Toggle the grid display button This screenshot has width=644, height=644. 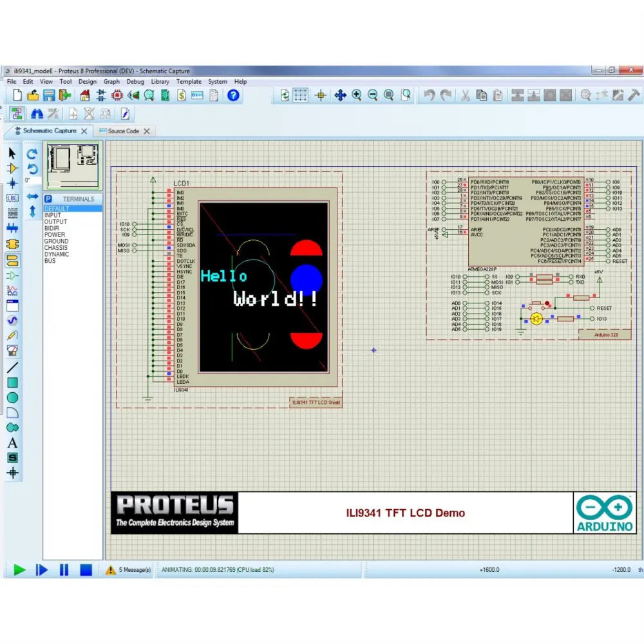click(301, 95)
